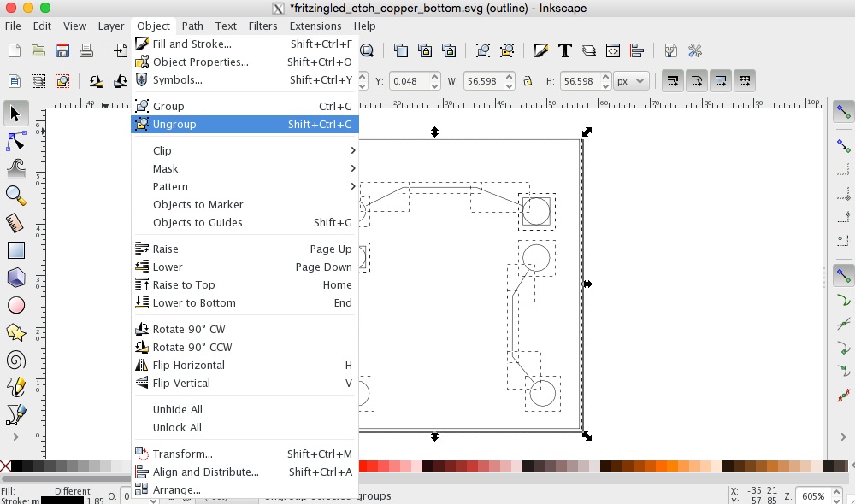Toggle move patterns along with objects
This screenshot has width=855, height=504.
tap(745, 81)
